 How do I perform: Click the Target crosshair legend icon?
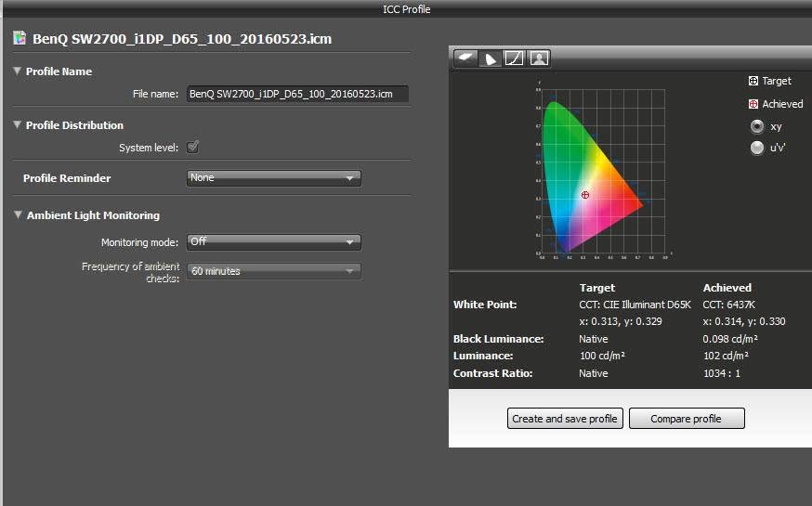coord(753,81)
